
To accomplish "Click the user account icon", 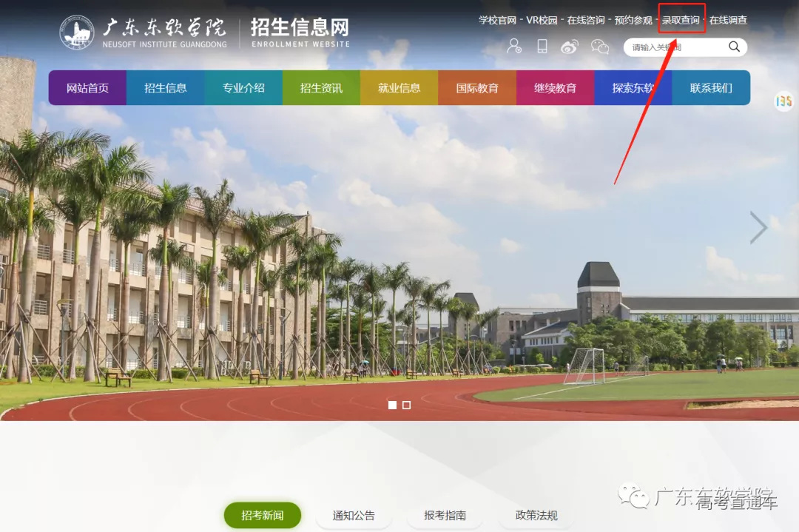I will (x=514, y=47).
